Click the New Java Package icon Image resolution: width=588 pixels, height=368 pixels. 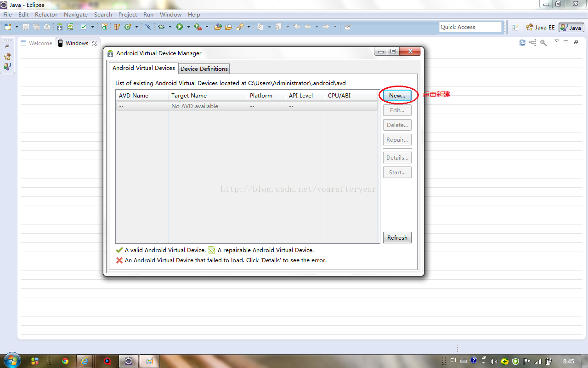pos(117,27)
